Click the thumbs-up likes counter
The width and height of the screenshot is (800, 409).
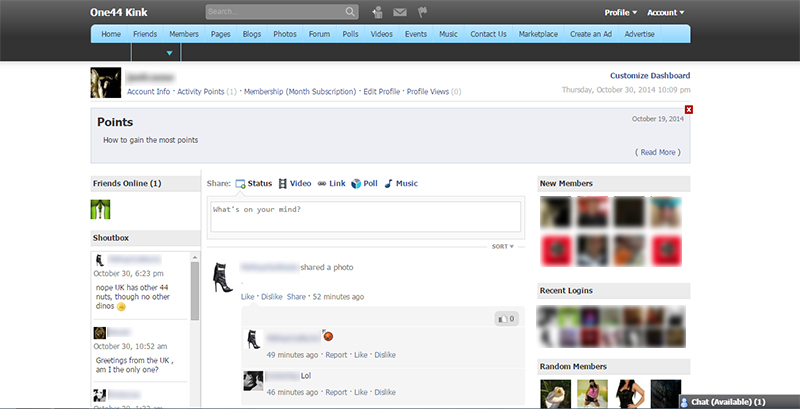coord(506,319)
